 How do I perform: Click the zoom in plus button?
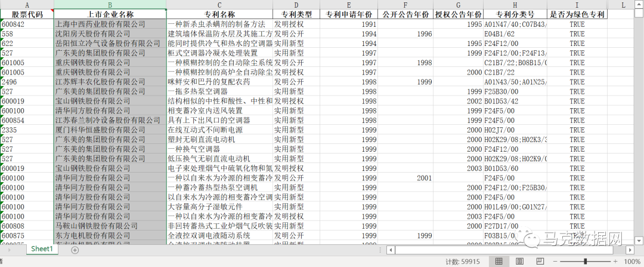point(615,261)
